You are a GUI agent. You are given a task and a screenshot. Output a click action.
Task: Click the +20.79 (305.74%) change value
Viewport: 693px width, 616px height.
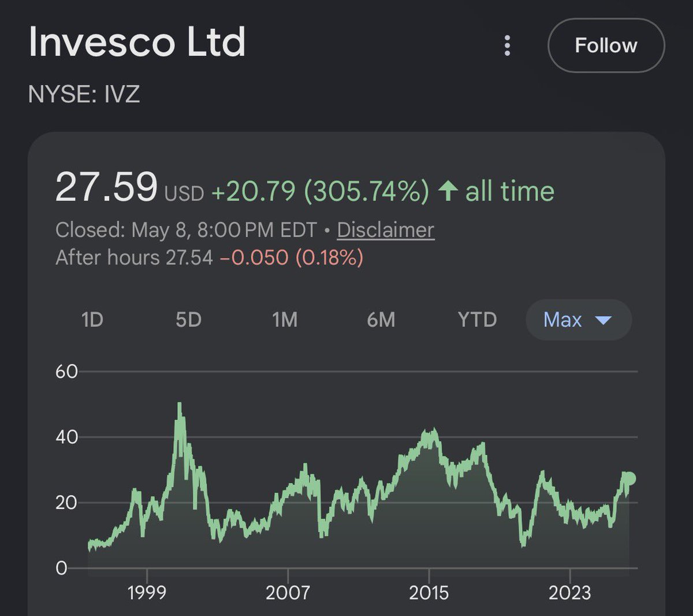[x=321, y=191]
